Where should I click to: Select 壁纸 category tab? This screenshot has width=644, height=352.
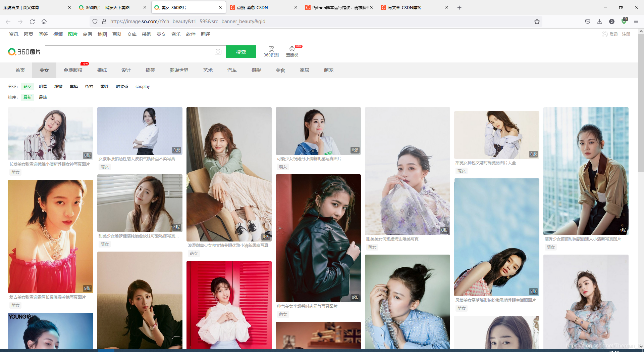[x=102, y=70]
